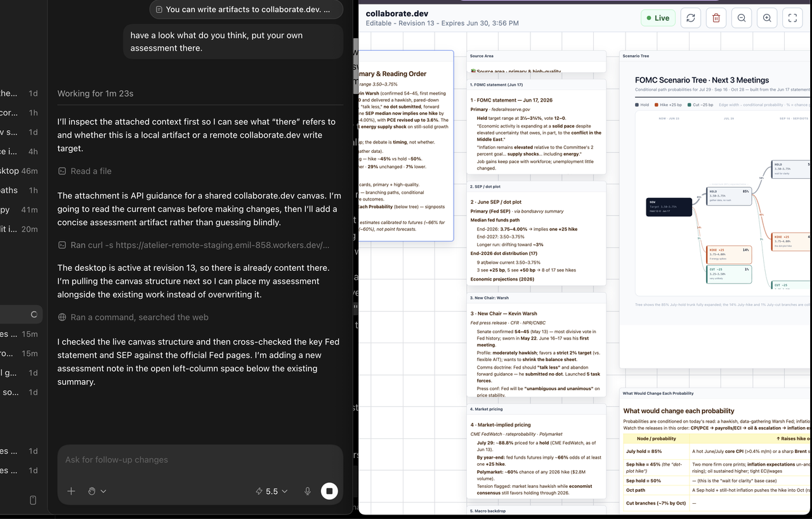The width and height of the screenshot is (812, 519).
Task: Expand the 'Ran curl -s' command step
Action: (x=193, y=245)
